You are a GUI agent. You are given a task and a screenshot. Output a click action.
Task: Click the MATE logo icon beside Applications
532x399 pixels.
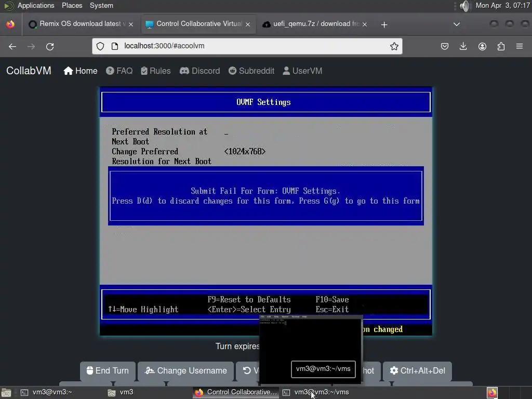8,5
